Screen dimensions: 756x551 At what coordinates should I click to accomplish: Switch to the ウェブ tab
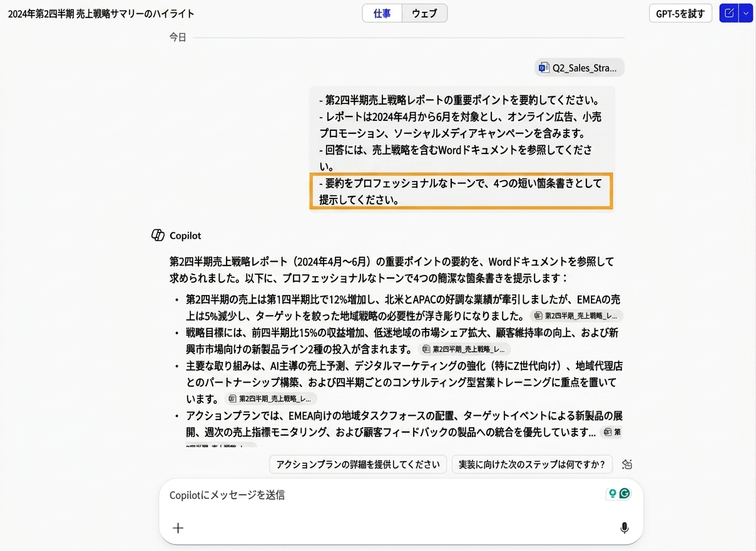click(x=424, y=13)
